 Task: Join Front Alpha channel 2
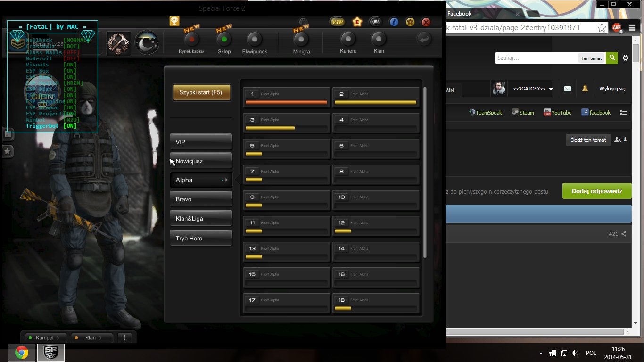point(376,98)
